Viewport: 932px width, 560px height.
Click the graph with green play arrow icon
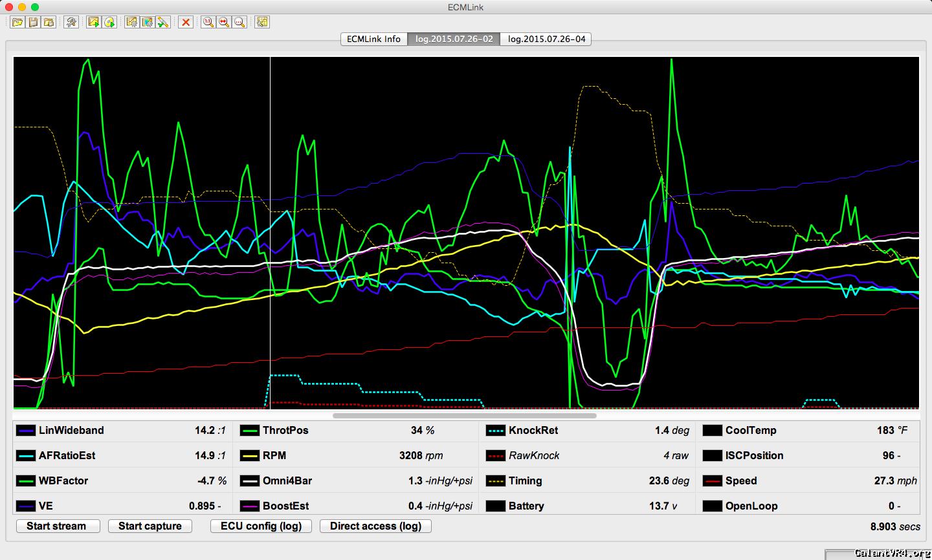94,22
